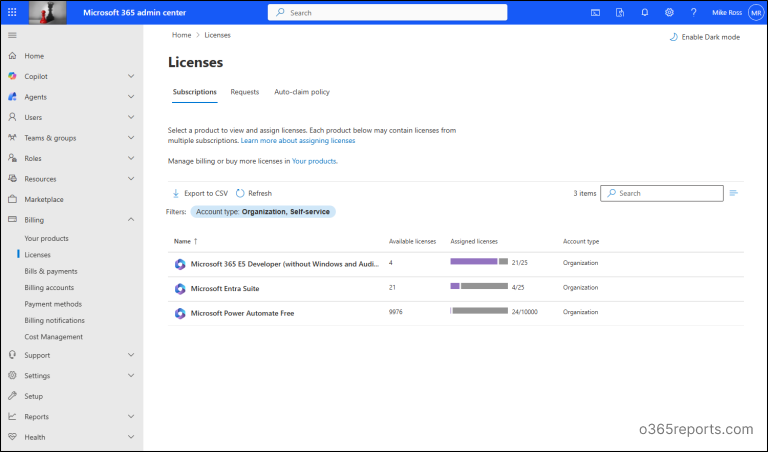Select the Subscriptions tab
Image resolution: width=768 pixels, height=452 pixels.
(x=194, y=92)
